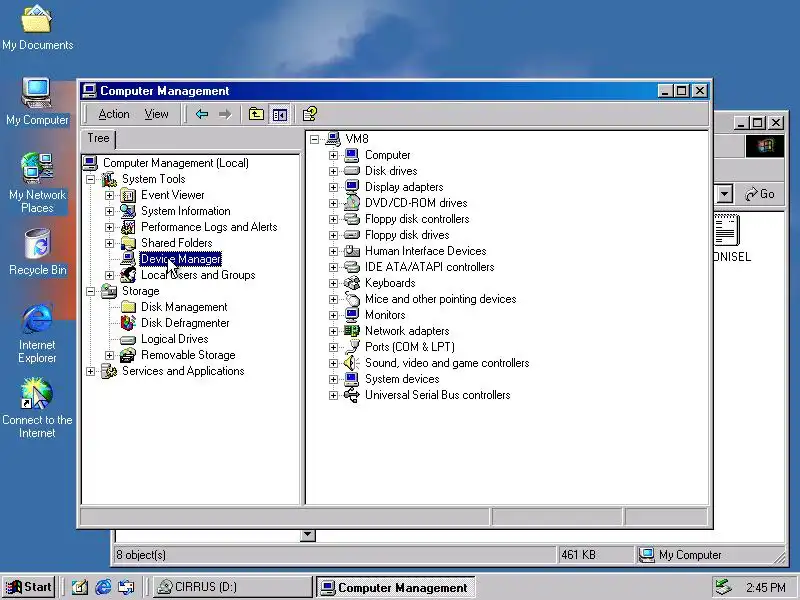Image resolution: width=800 pixels, height=600 pixels.
Task: Expand Local Users and Groups node
Action: [x=109, y=275]
